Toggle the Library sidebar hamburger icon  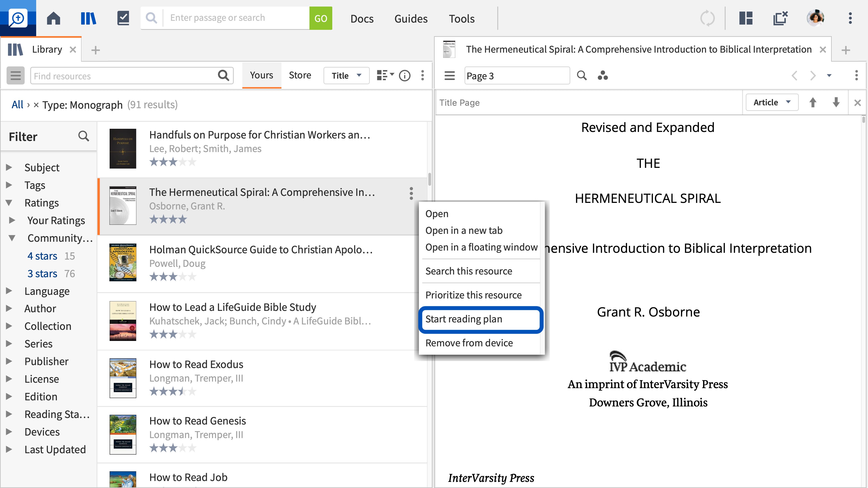point(16,75)
